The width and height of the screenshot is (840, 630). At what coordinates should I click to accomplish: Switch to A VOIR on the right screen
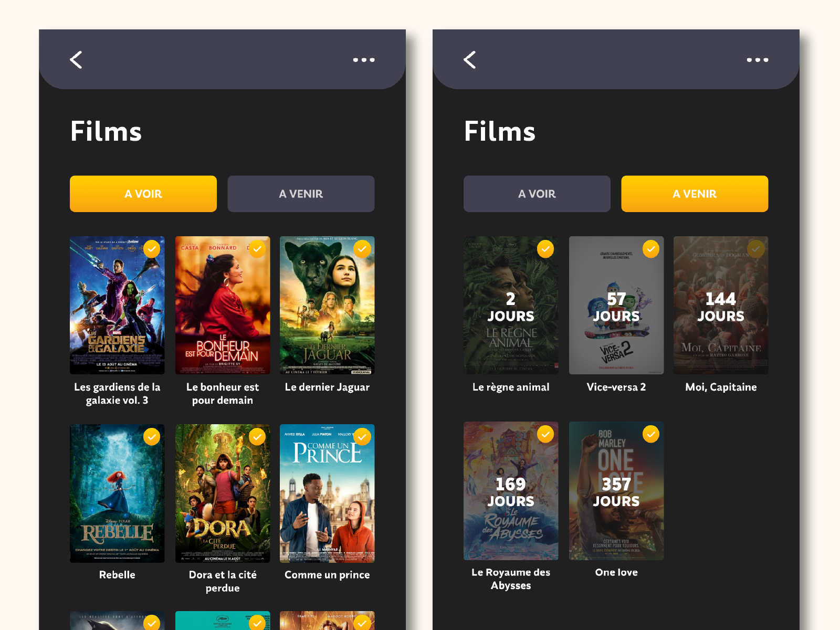[x=537, y=194]
